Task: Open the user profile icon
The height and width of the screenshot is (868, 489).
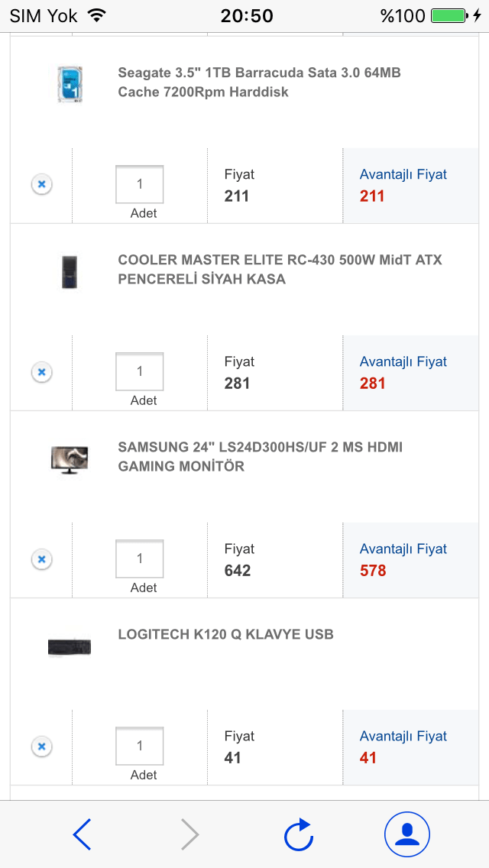Action: pos(406,834)
